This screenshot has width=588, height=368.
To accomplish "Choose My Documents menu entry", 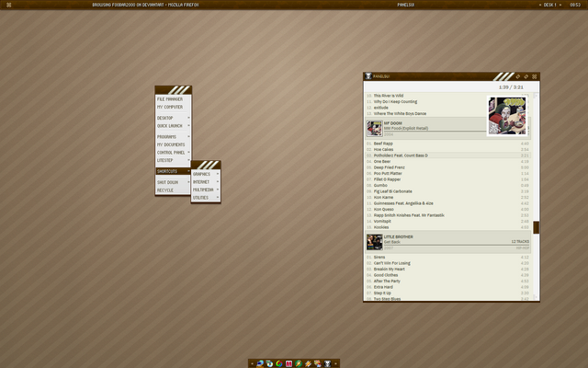I will click(171, 144).
